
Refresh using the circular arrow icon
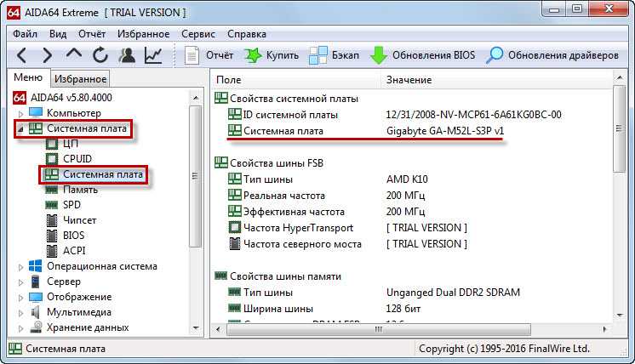point(100,55)
